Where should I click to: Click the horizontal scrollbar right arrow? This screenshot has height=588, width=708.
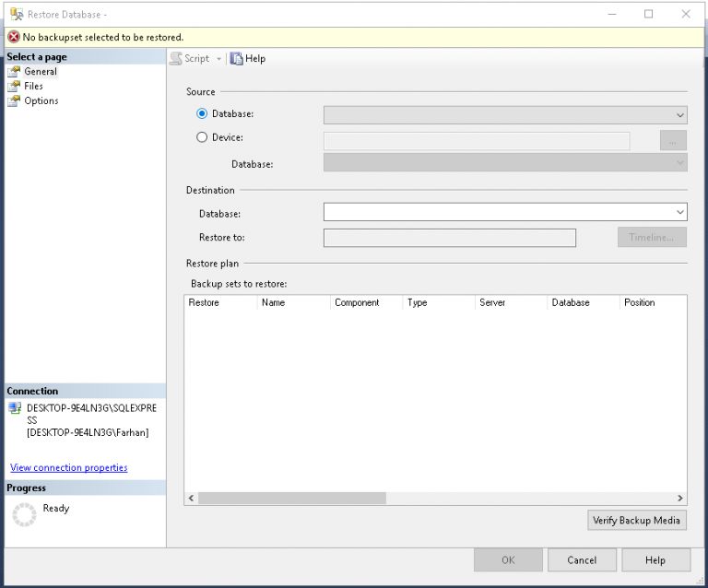click(680, 499)
